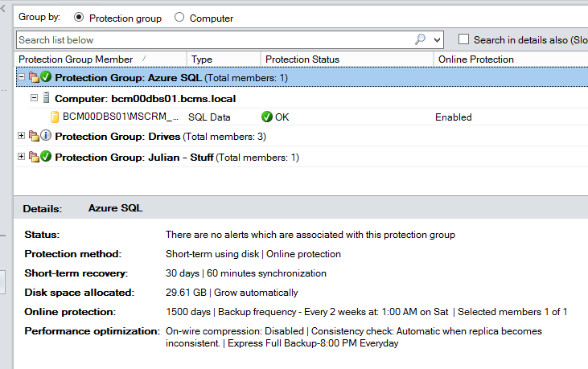Click the search magnifier icon

(x=421, y=39)
